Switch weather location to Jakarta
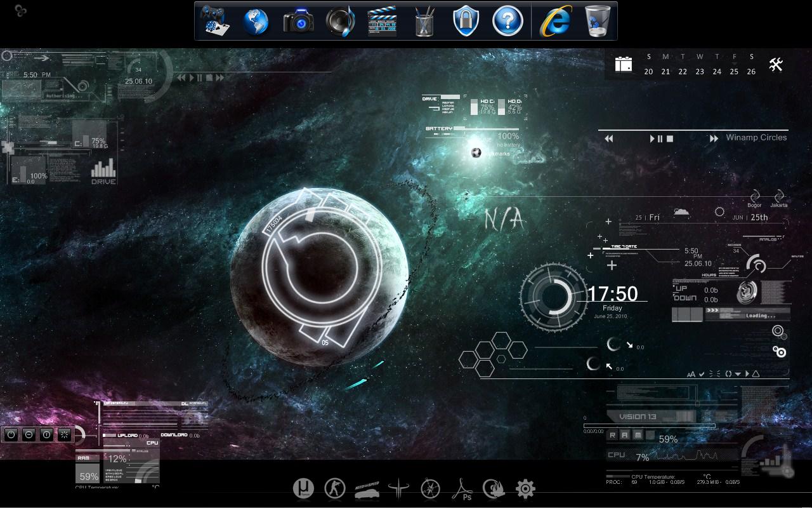 coord(779,205)
